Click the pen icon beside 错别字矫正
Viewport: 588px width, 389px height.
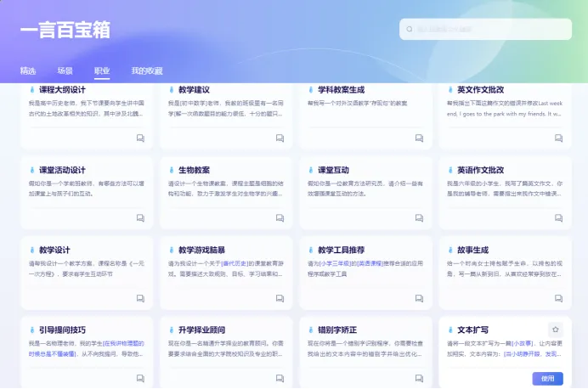click(311, 330)
